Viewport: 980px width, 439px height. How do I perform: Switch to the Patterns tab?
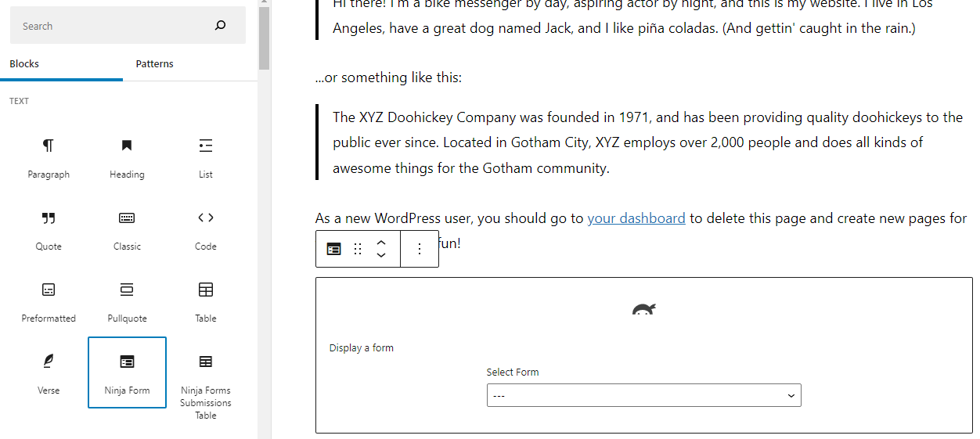[x=154, y=64]
